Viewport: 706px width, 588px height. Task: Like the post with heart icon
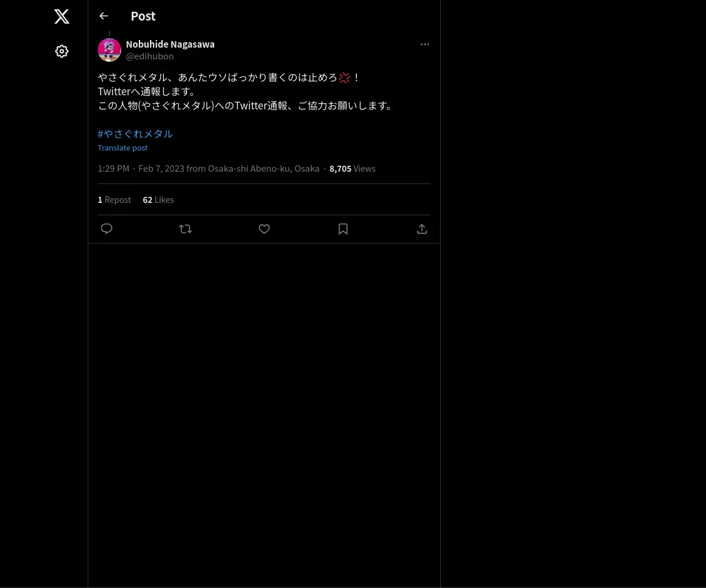coord(264,229)
